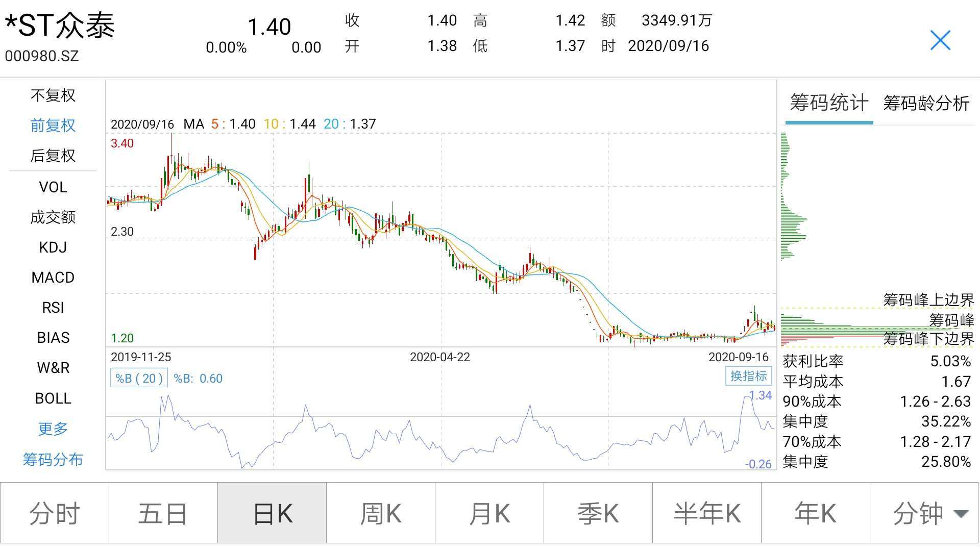Image resolution: width=980 pixels, height=551 pixels.
Task: Switch to 筹码统计 tab
Action: [x=829, y=103]
